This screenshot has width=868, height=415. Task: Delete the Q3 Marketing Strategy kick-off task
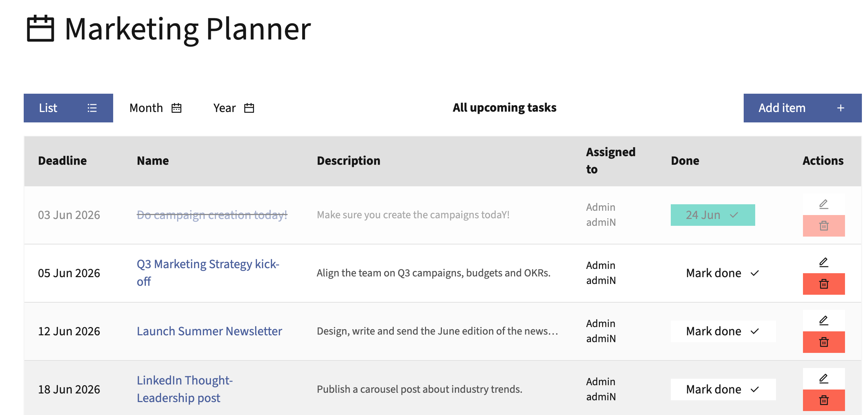point(824,284)
